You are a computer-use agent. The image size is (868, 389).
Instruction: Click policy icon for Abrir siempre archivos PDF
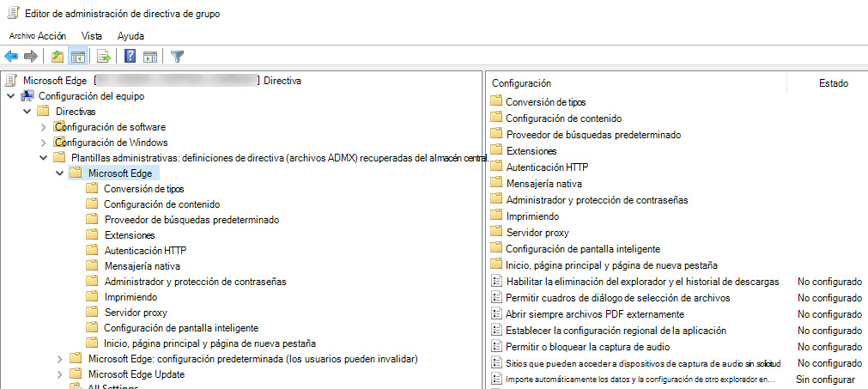pyautogui.click(x=496, y=314)
